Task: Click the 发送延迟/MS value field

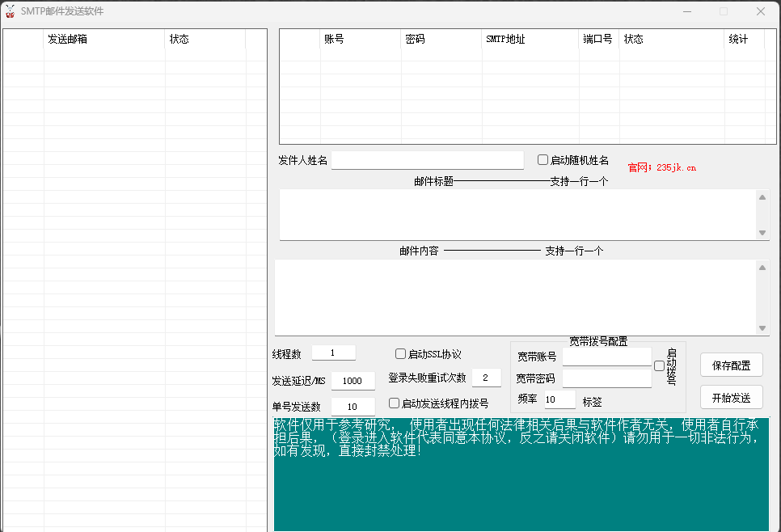Action: click(353, 381)
